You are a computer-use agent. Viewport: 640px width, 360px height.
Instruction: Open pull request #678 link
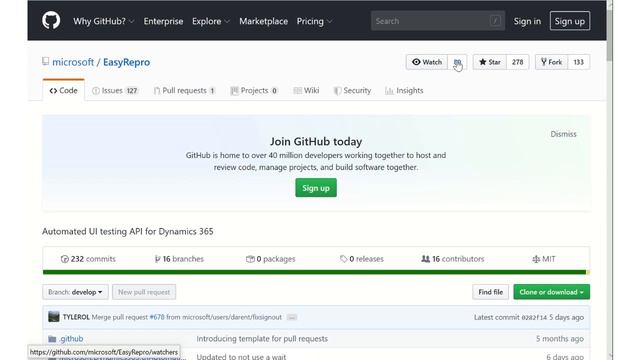(x=157, y=317)
